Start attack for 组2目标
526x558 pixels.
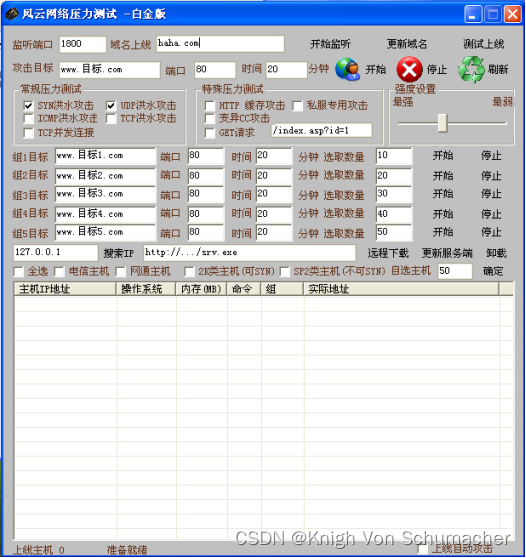(x=443, y=175)
